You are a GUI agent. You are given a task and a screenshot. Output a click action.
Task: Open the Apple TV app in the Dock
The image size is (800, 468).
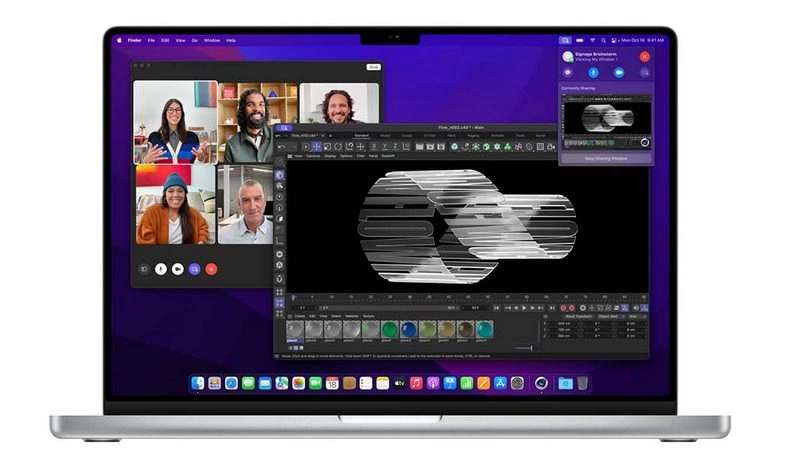(x=399, y=383)
